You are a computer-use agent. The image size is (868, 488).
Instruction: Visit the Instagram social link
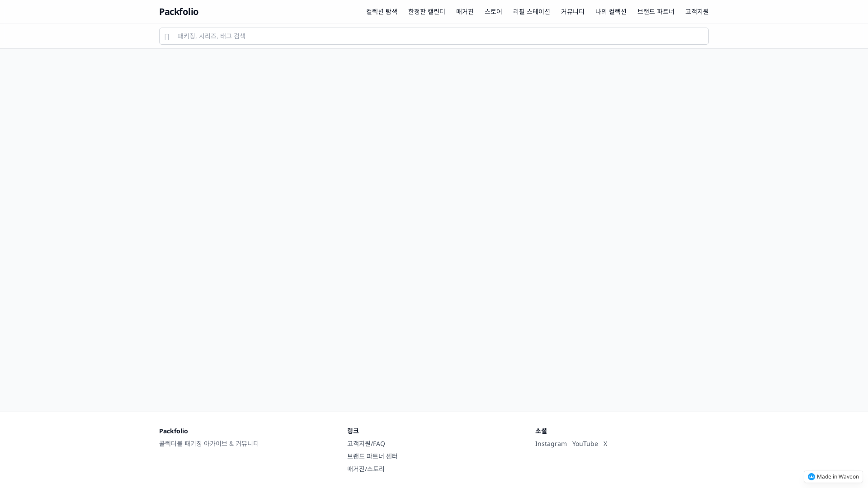pyautogui.click(x=551, y=444)
